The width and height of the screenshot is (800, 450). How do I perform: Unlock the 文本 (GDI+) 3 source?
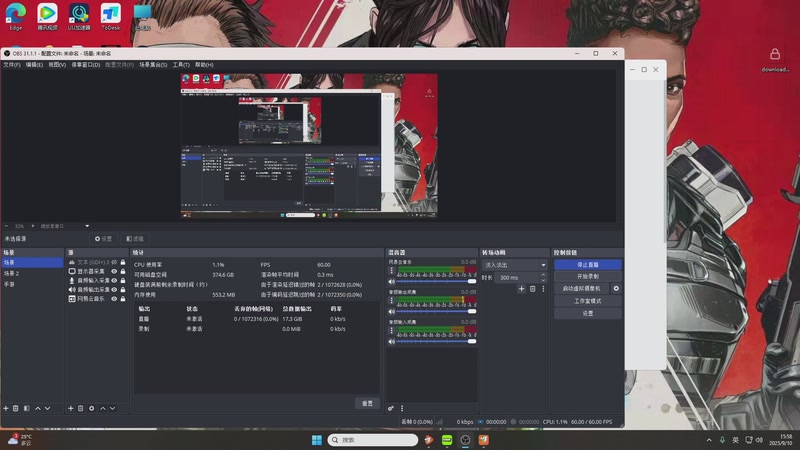123,262
